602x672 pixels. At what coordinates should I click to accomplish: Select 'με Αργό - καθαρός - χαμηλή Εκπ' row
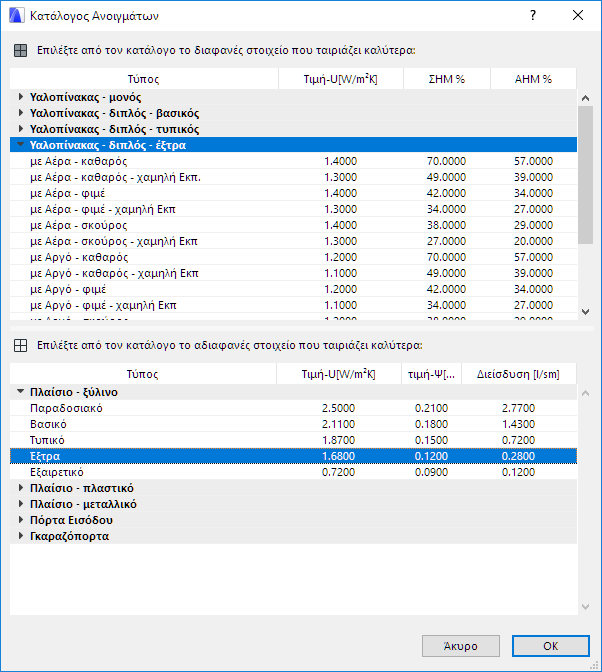point(294,273)
